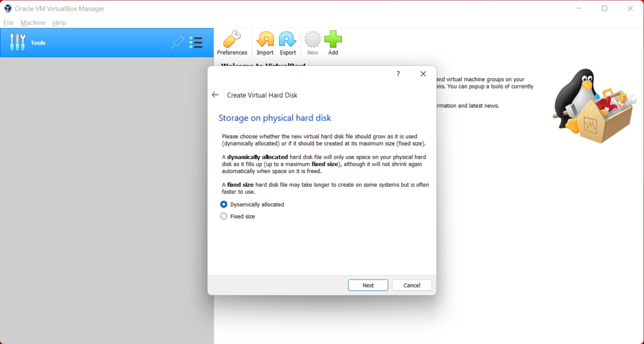Viewport: 644px width, 344px height.
Task: Open the Machine menu
Action: tap(33, 23)
